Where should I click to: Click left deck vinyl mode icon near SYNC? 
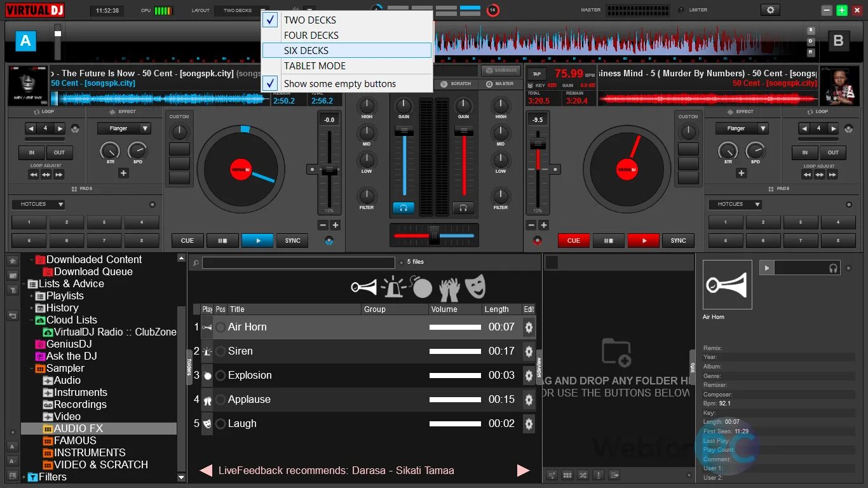[329, 241]
